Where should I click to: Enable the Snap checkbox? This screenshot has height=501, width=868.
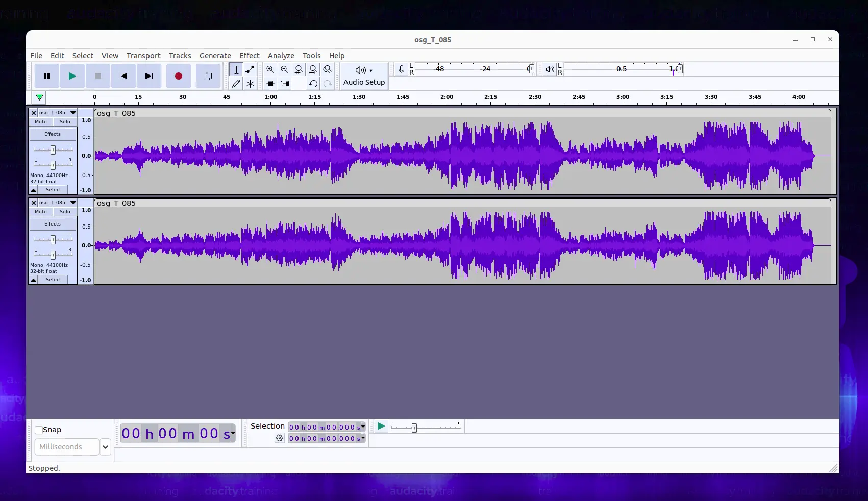pyautogui.click(x=39, y=430)
